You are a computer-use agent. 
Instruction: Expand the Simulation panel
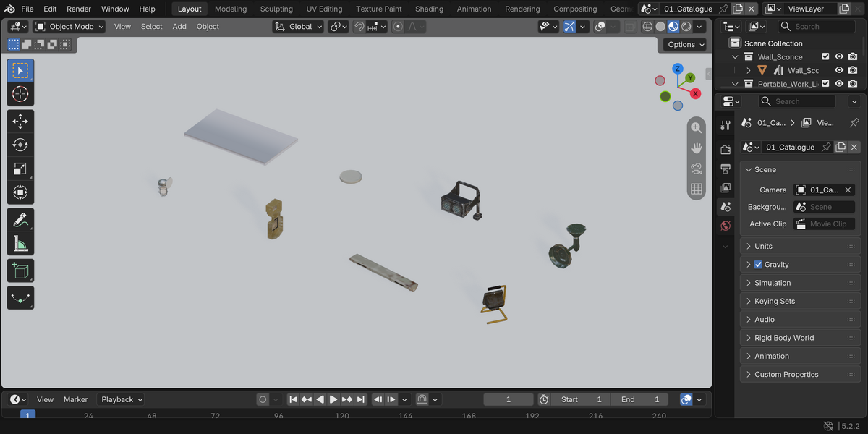800,283
